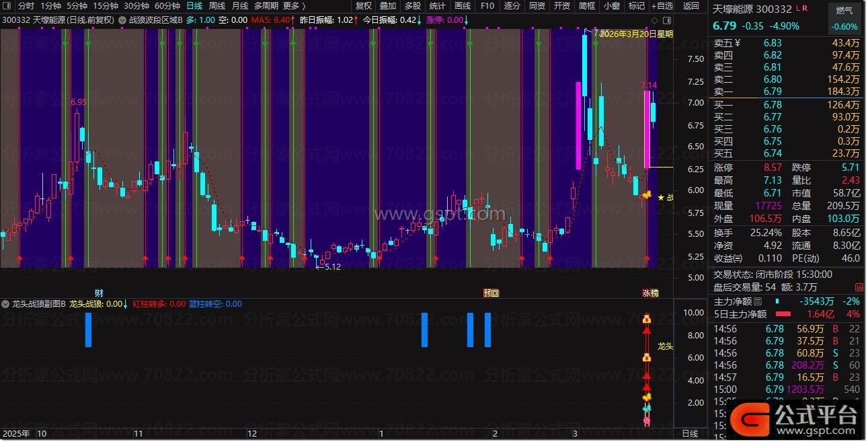Toggle 叠加 overlay mode
868x442 pixels.
tap(388, 6)
